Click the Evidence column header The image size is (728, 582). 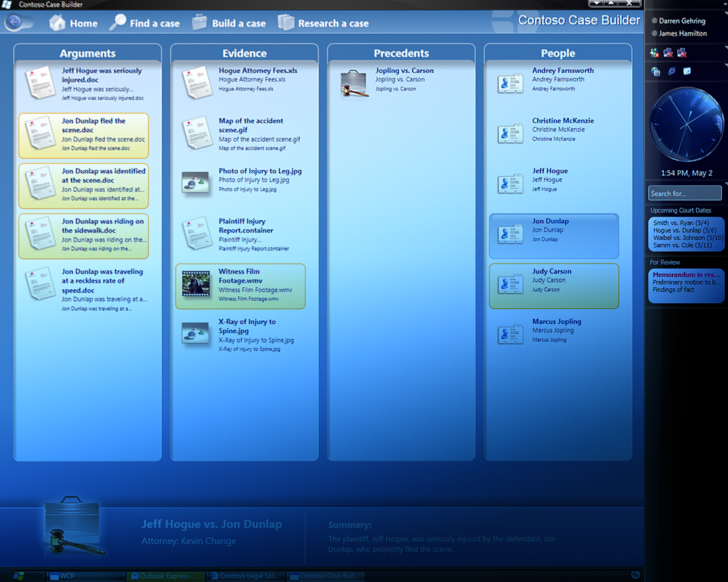tap(245, 53)
